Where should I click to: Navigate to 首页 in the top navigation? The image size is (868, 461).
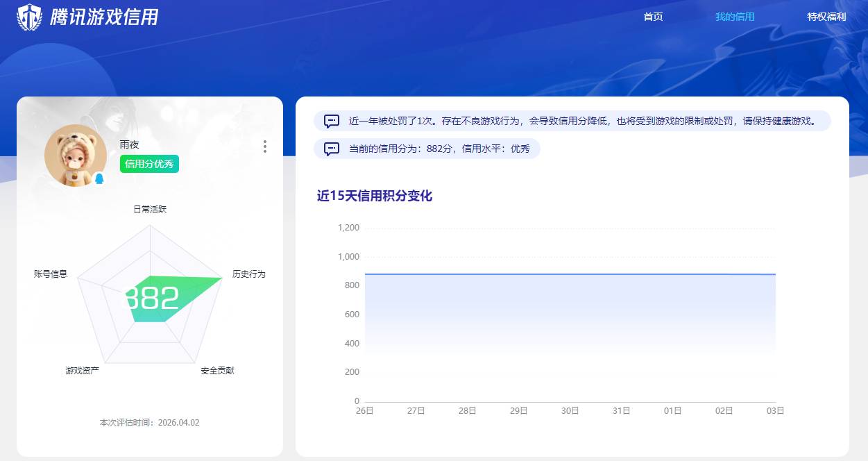click(653, 16)
